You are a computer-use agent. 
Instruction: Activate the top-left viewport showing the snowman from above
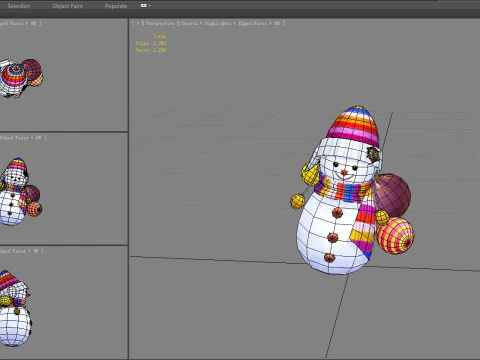coord(64,75)
